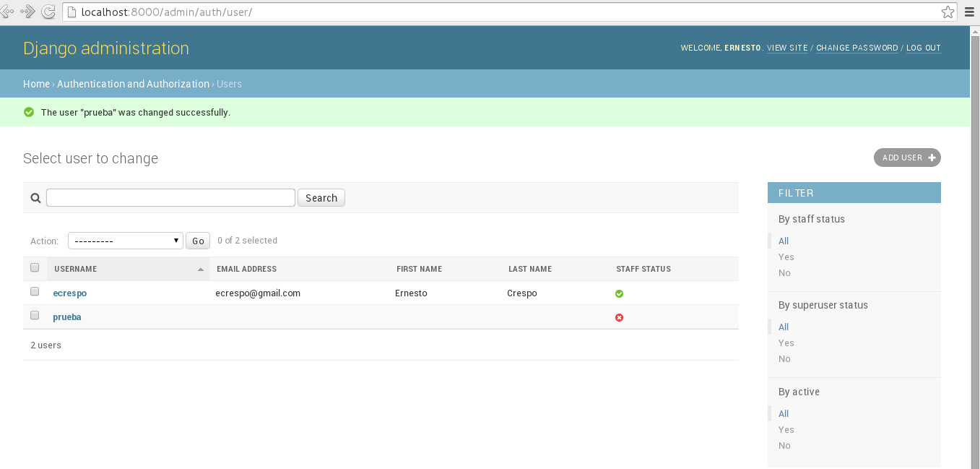Click the browser forward arrow icon
Viewport: 980px width, 469px height.
(x=28, y=12)
